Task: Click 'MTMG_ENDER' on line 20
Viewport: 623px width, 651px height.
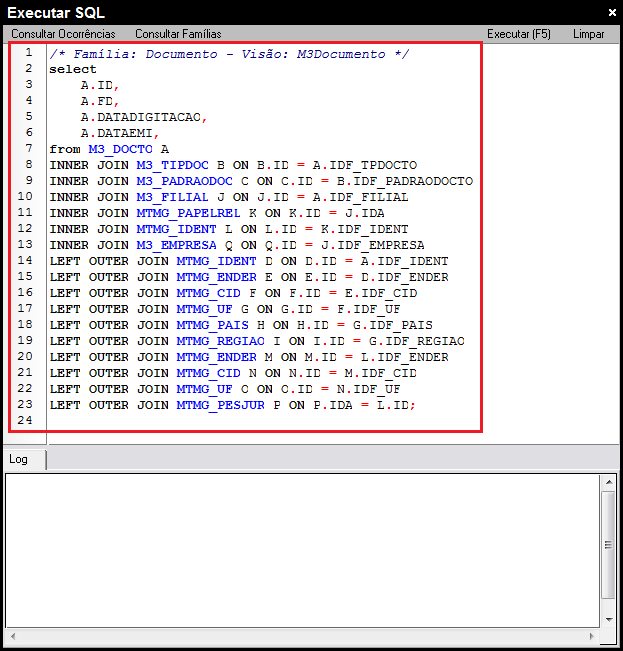Action: [217, 357]
